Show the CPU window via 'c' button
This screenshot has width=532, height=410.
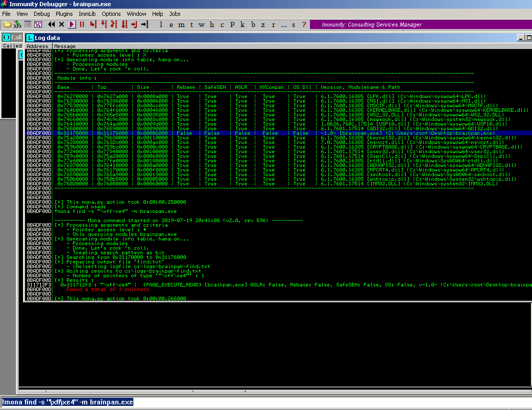click(x=222, y=25)
